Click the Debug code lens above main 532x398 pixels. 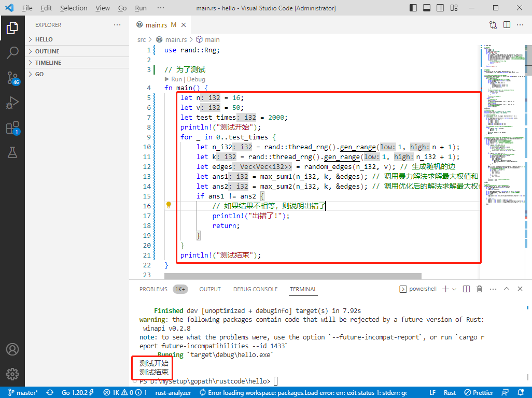(x=196, y=79)
